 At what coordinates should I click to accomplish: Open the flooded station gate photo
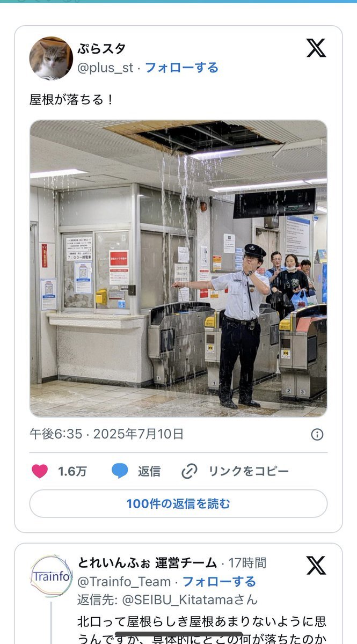pyautogui.click(x=178, y=268)
